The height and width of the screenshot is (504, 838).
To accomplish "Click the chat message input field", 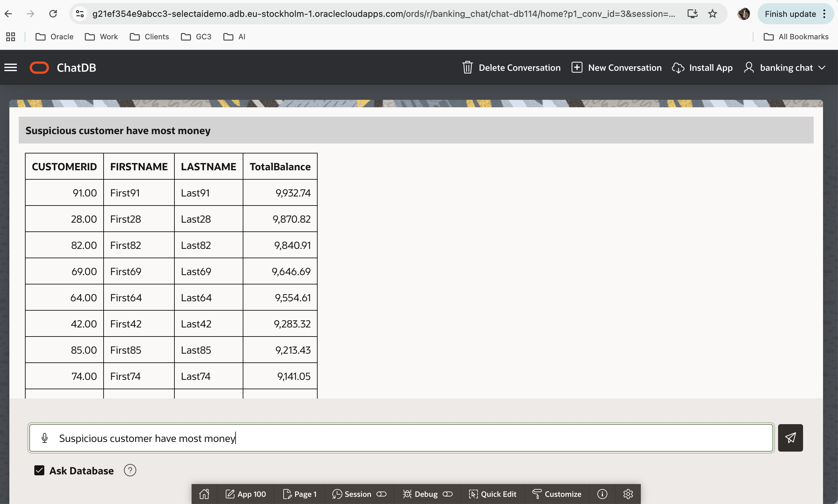I will tap(408, 438).
